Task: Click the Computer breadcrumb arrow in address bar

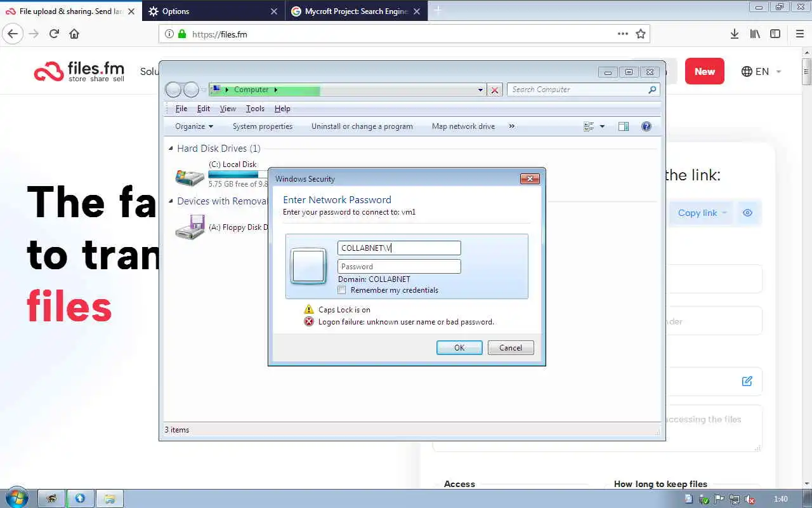Action: click(275, 90)
